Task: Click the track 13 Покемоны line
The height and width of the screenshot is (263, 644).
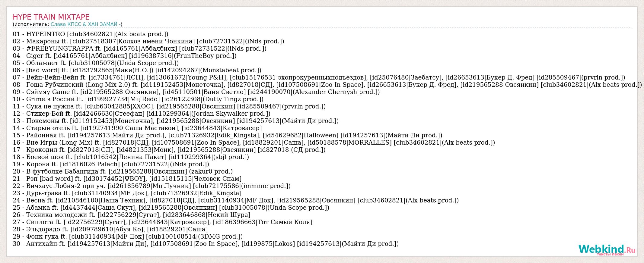Action: tap(176, 121)
